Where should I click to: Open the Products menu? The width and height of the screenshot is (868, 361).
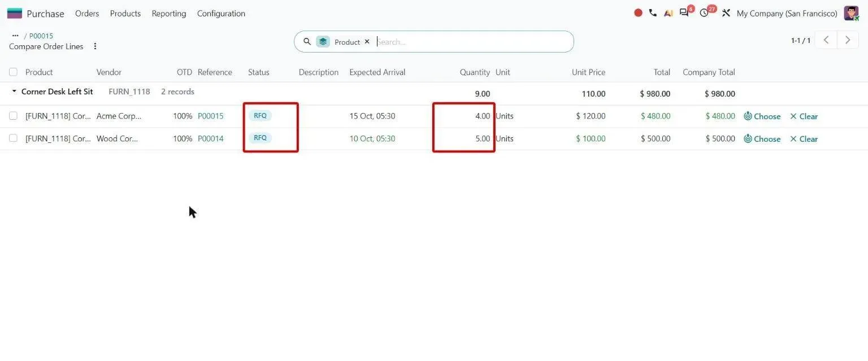tap(125, 14)
